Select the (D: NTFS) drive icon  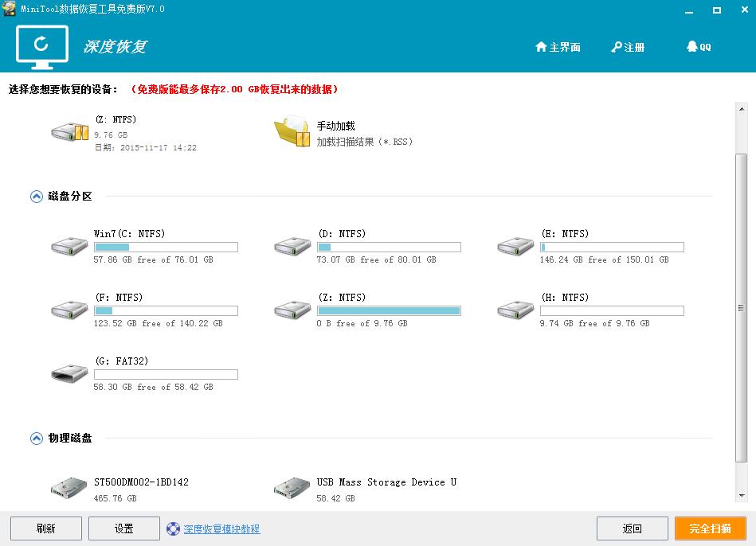tap(292, 246)
